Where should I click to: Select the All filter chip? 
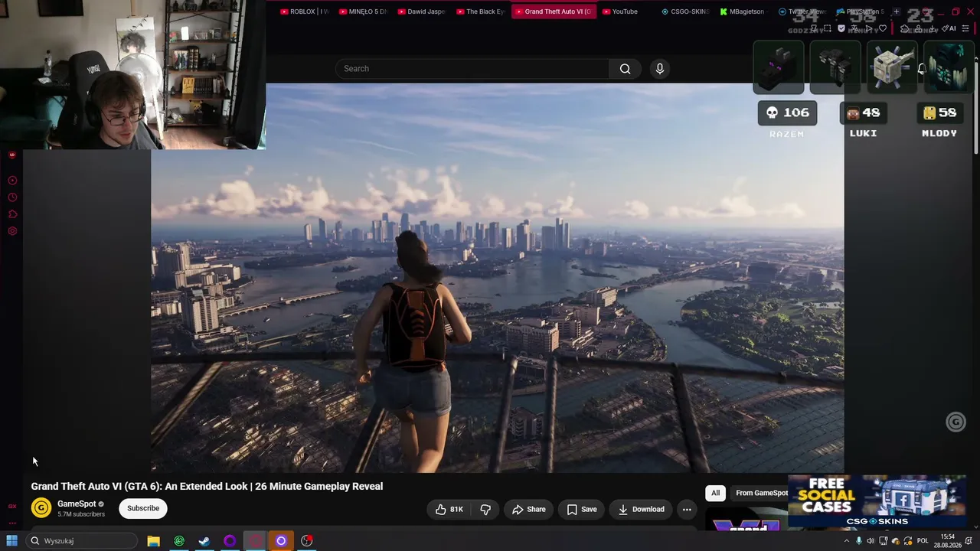pyautogui.click(x=715, y=493)
